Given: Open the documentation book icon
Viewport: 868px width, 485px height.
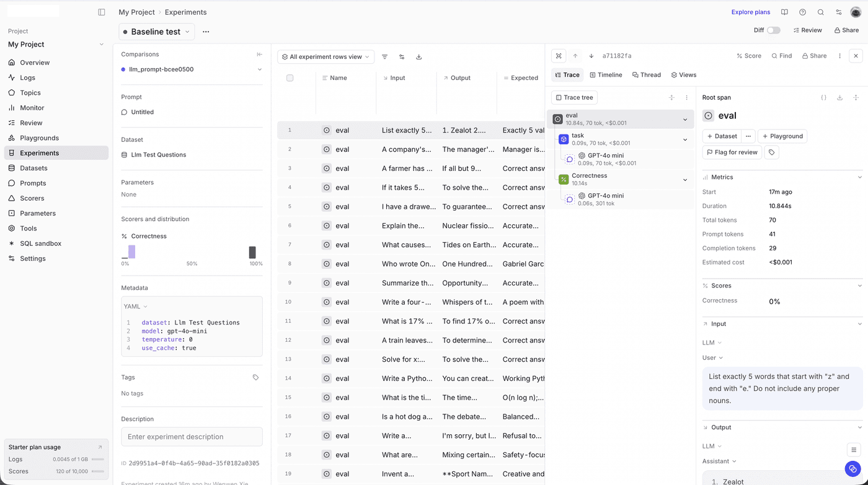Looking at the screenshot, I should click(784, 12).
